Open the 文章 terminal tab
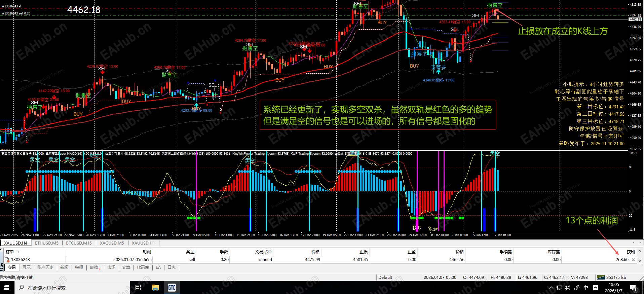Viewport: 644px width, 294px height. tap(126, 267)
